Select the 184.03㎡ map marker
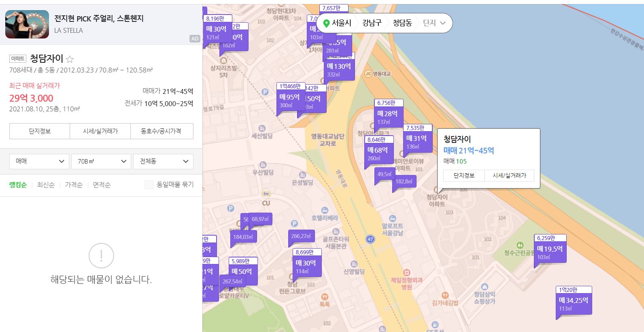The width and height of the screenshot is (644, 332). 243,237
